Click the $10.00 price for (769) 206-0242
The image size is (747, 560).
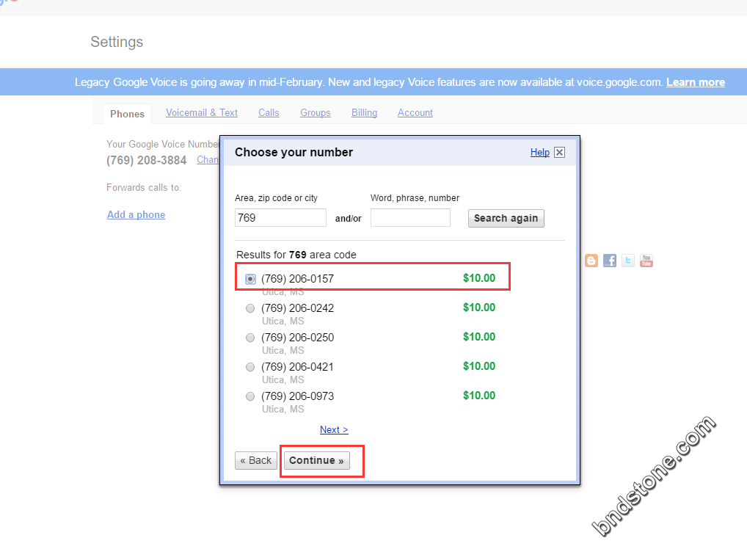pos(479,308)
